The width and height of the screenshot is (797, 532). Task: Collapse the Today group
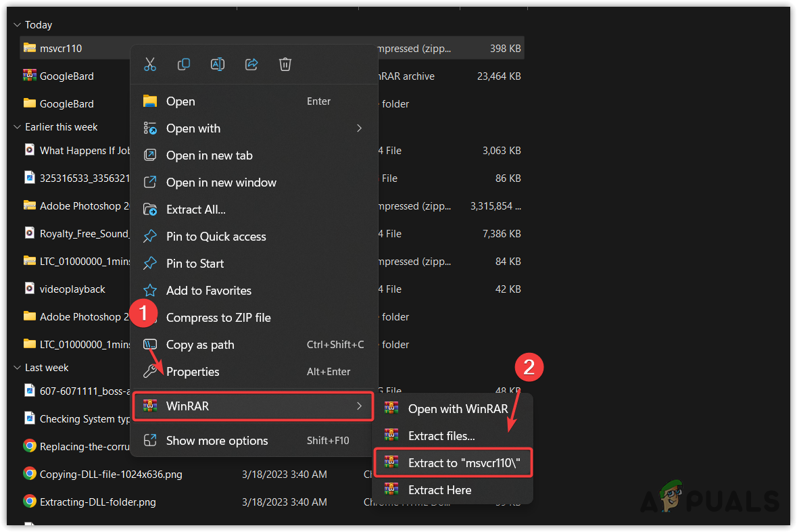click(x=16, y=24)
